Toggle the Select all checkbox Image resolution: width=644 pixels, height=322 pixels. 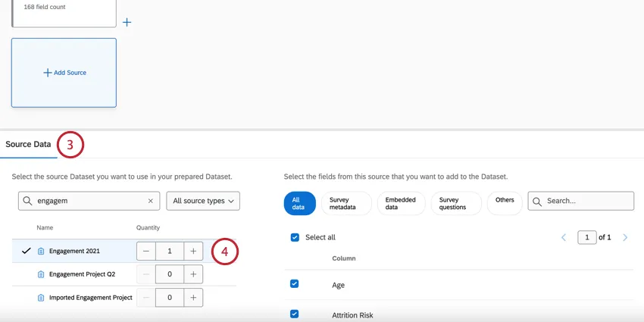point(295,237)
